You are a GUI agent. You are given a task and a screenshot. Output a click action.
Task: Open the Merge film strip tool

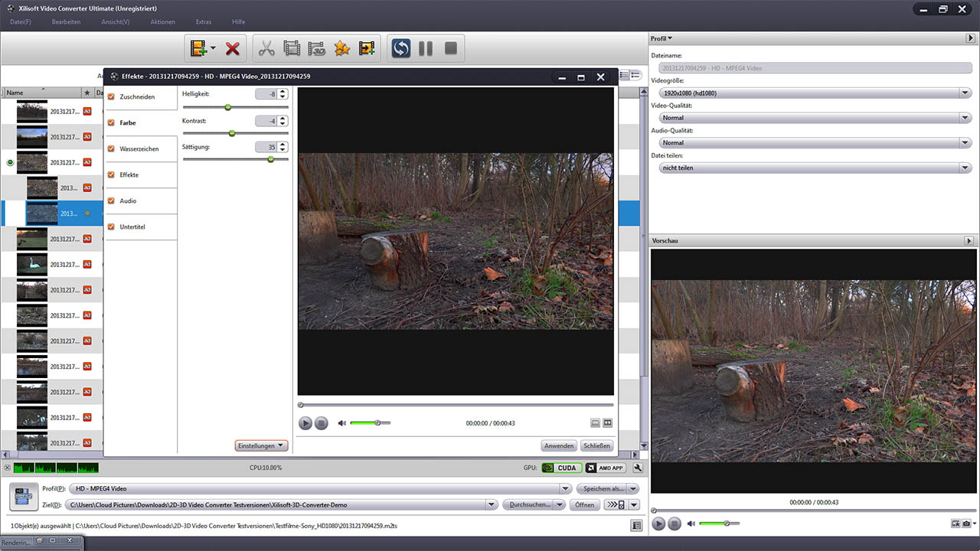pyautogui.click(x=292, y=49)
